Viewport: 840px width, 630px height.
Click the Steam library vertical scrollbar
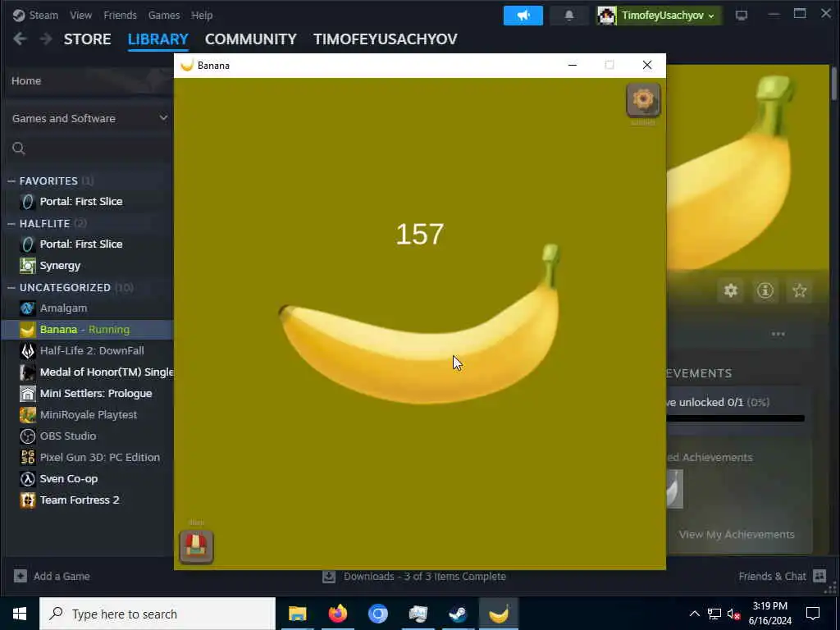point(834,83)
